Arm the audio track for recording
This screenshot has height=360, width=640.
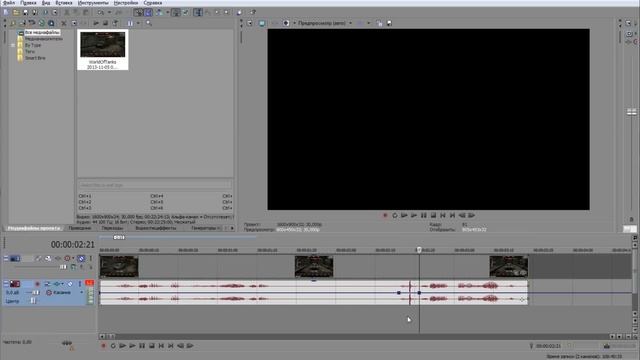[38, 284]
